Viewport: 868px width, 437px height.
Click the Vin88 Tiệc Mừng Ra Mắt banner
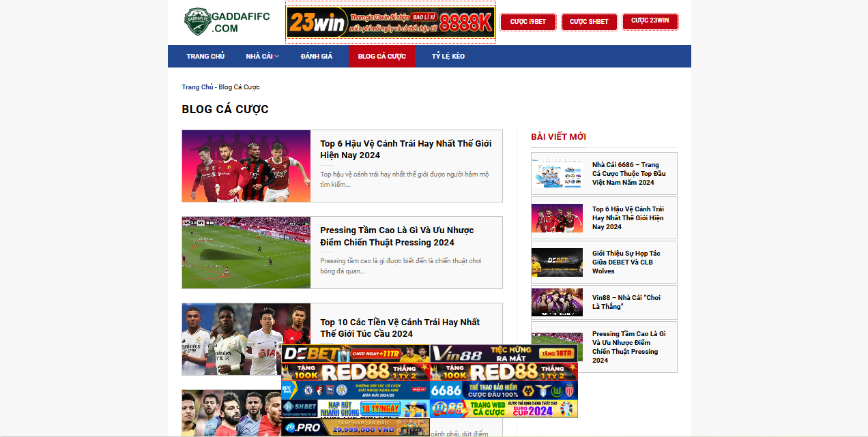[x=504, y=353]
